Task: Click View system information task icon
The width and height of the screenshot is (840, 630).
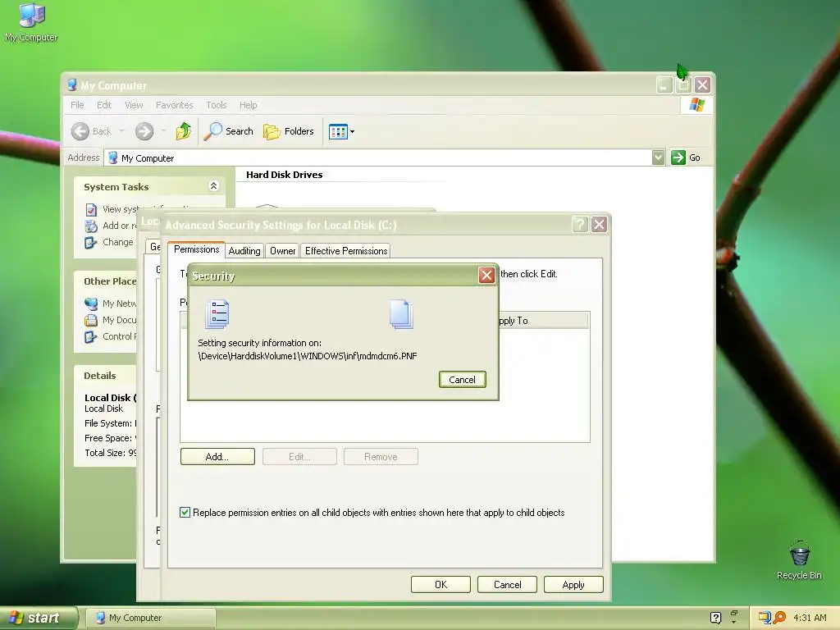Action: (x=91, y=209)
